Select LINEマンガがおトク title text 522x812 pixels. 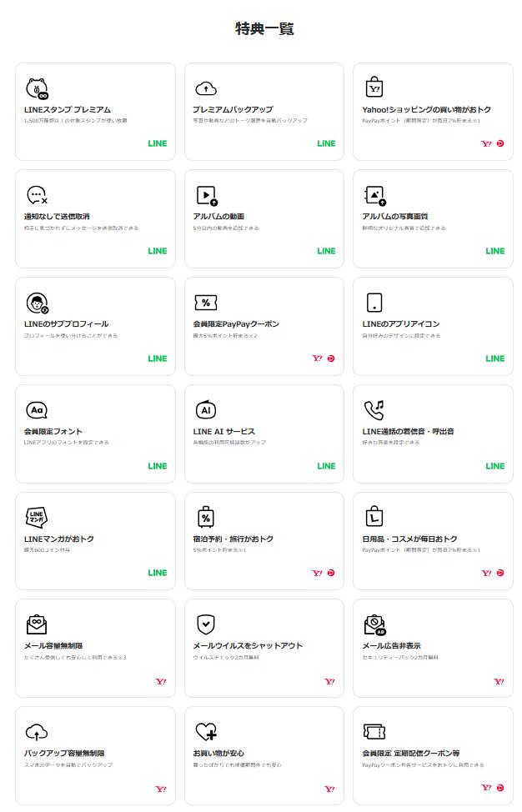59,539
